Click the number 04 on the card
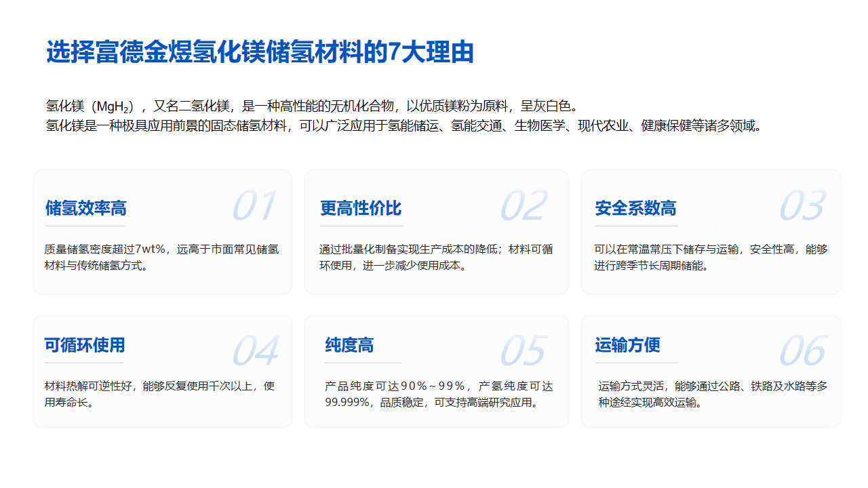 [x=256, y=351]
